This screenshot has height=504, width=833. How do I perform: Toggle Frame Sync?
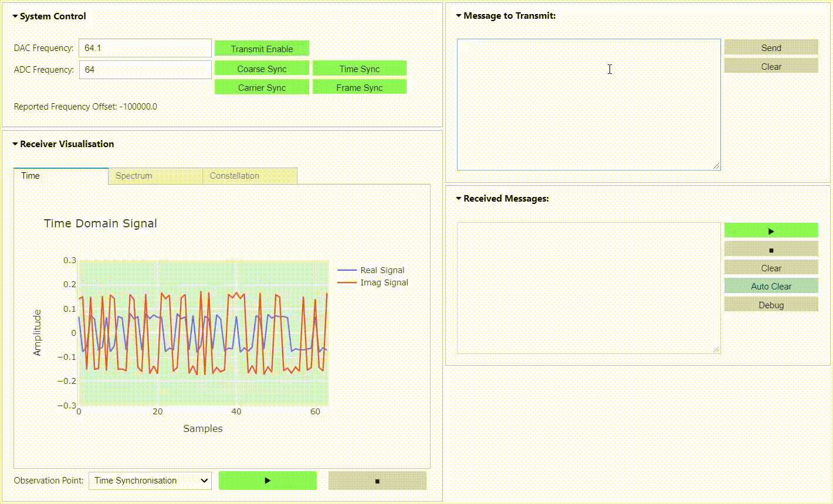(360, 87)
